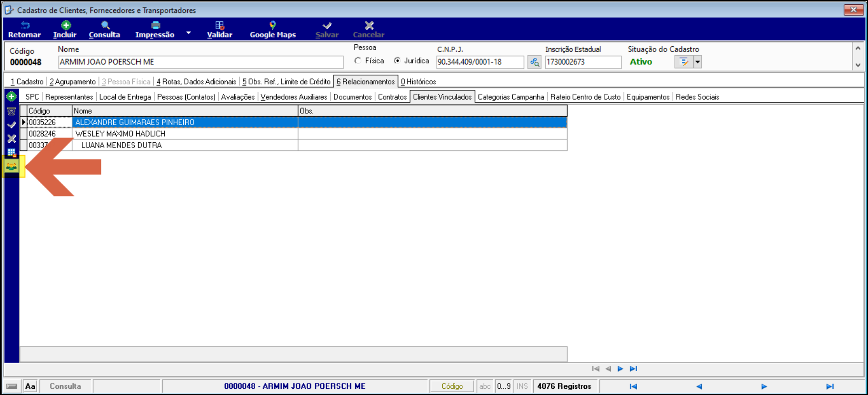Click the people group sidebar icon

(11, 167)
